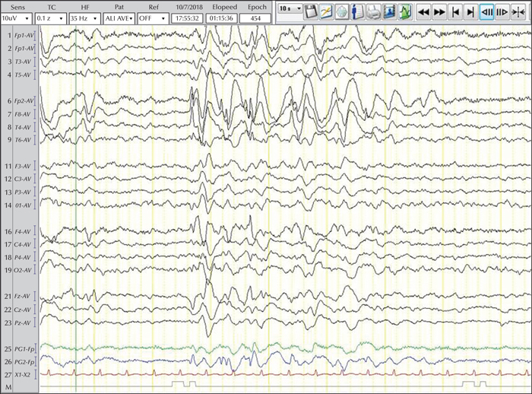Viewport: 532px width, 394px height.
Task: Select channel 19 O2-AV label
Action: pos(23,270)
